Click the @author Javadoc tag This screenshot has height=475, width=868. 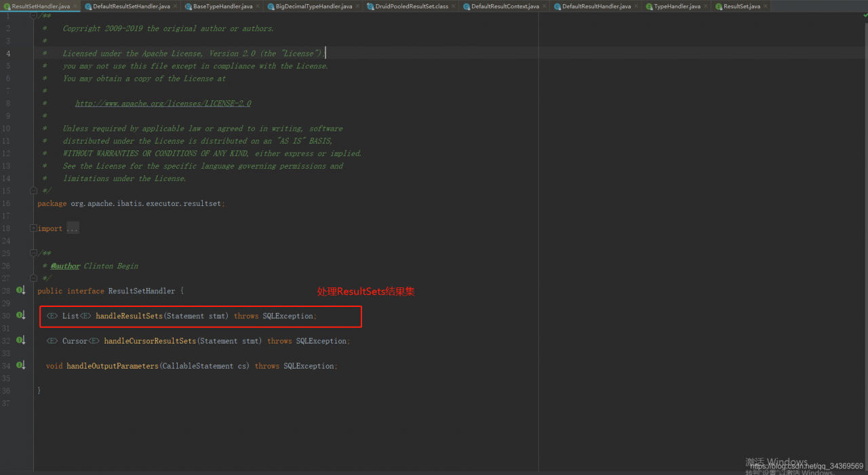(x=65, y=266)
